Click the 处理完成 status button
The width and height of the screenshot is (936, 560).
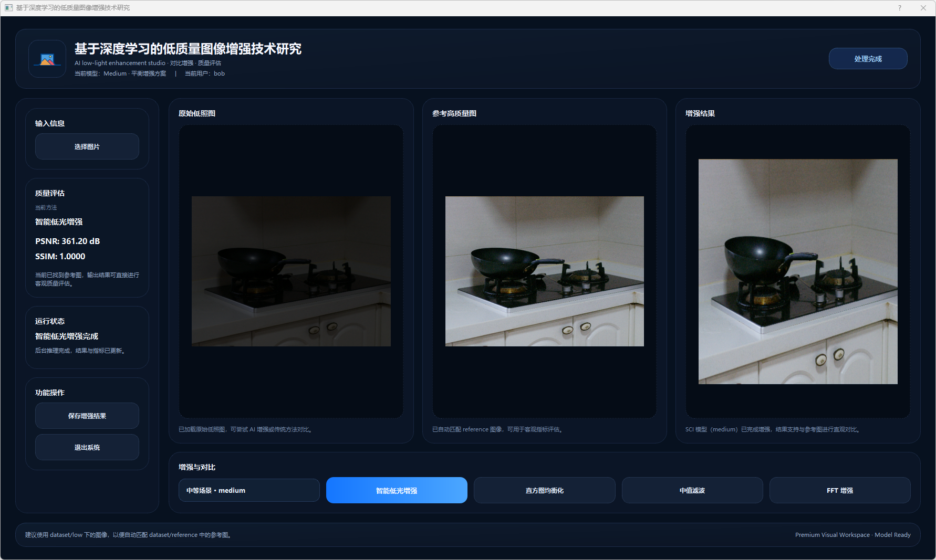coord(868,59)
